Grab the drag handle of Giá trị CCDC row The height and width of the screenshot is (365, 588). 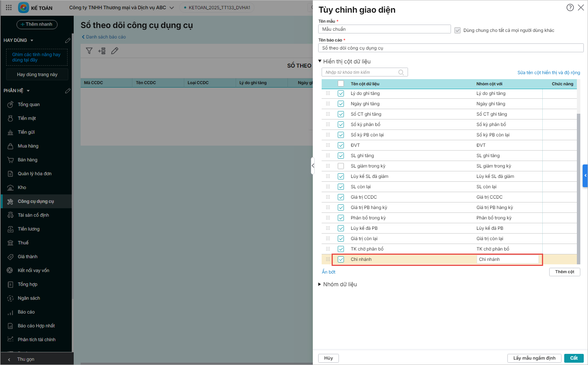328,197
